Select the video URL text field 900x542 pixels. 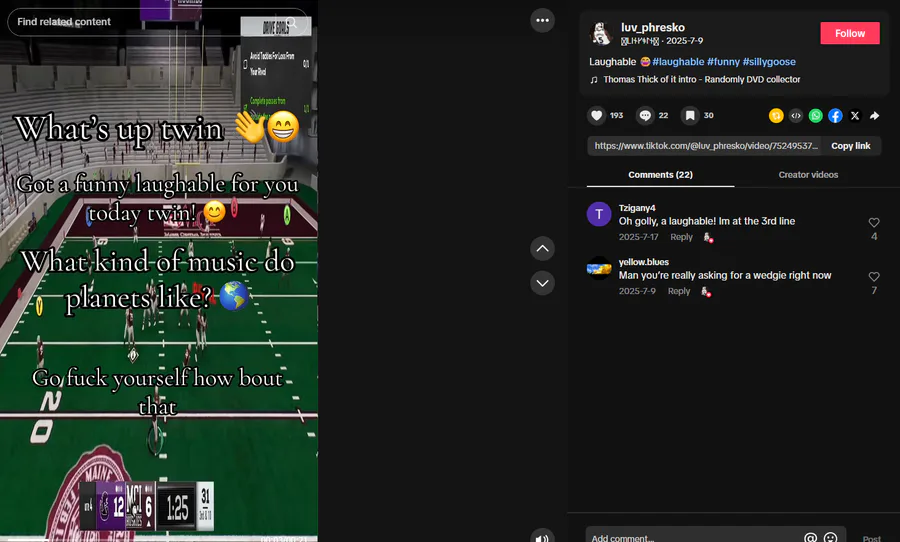706,146
